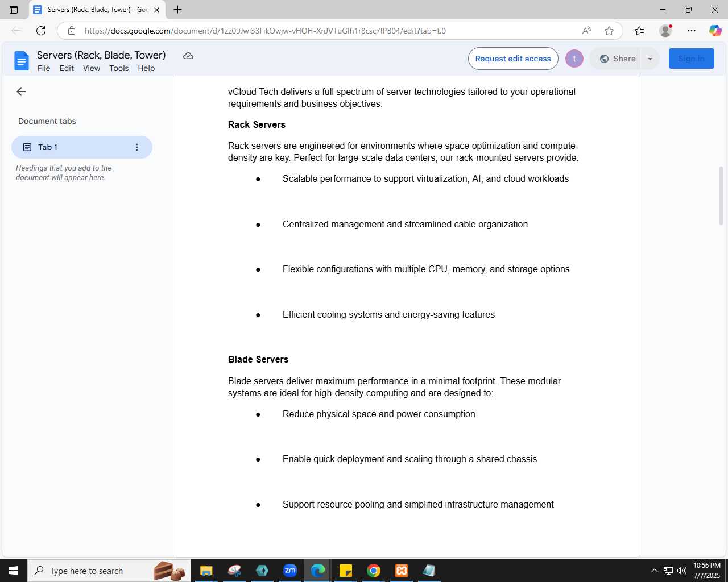Open the volume control in system tray

coord(682,571)
